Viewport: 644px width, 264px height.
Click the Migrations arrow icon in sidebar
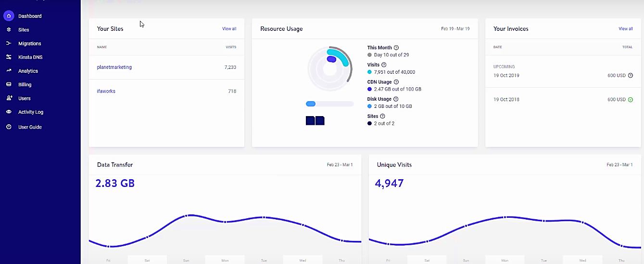pos(9,43)
